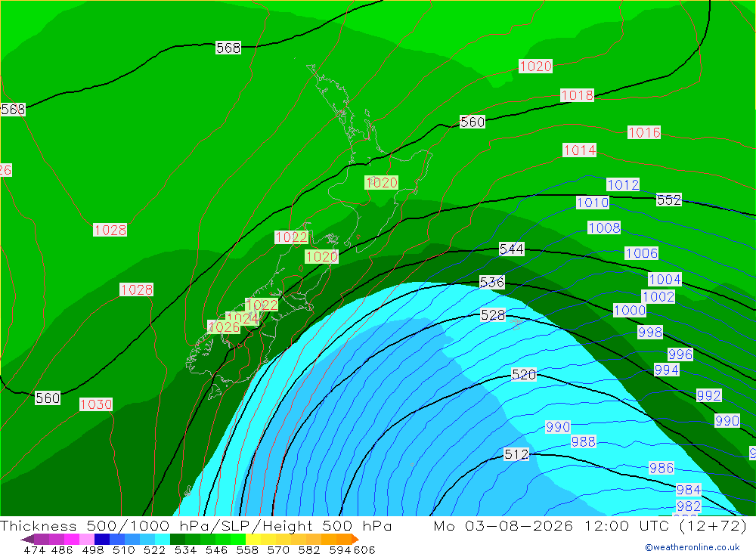
Task: Click the legend value 522
Action: coord(154,549)
